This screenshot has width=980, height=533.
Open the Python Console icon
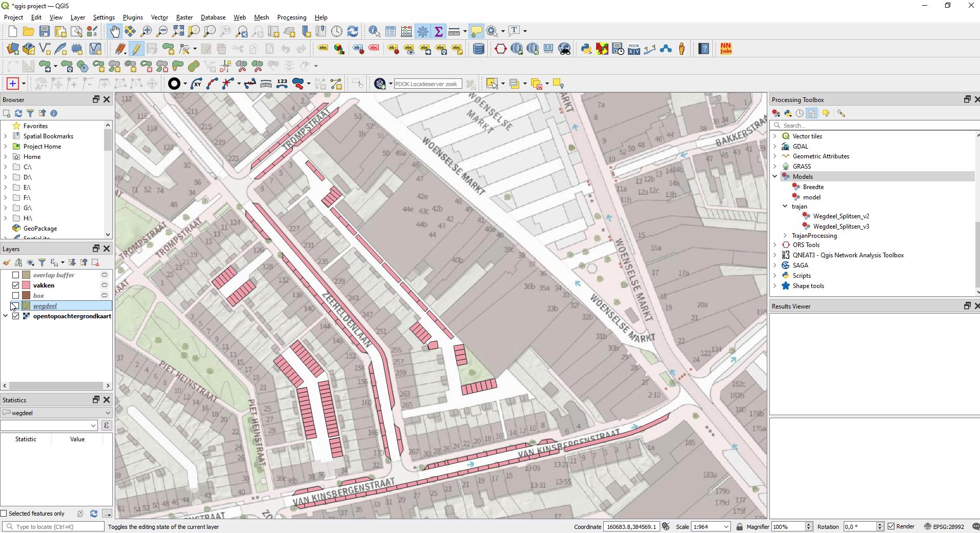click(x=586, y=49)
